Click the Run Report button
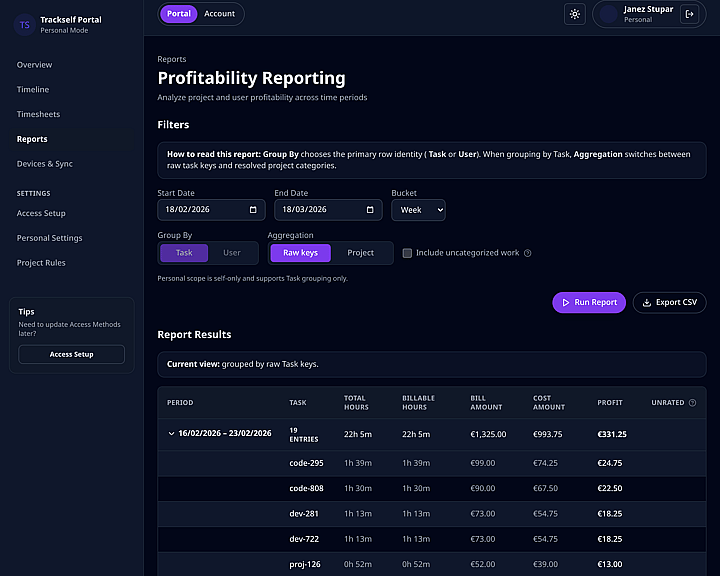The image size is (720, 576). (x=589, y=303)
